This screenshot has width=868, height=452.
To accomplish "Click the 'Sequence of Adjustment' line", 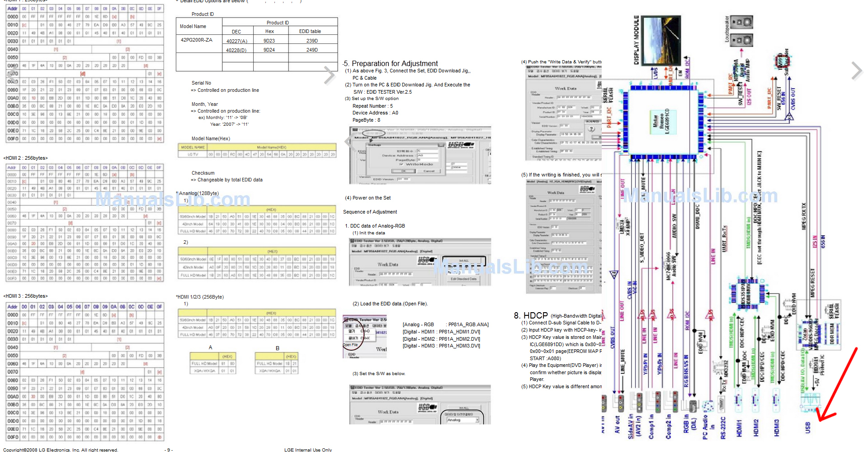I will tap(370, 212).
